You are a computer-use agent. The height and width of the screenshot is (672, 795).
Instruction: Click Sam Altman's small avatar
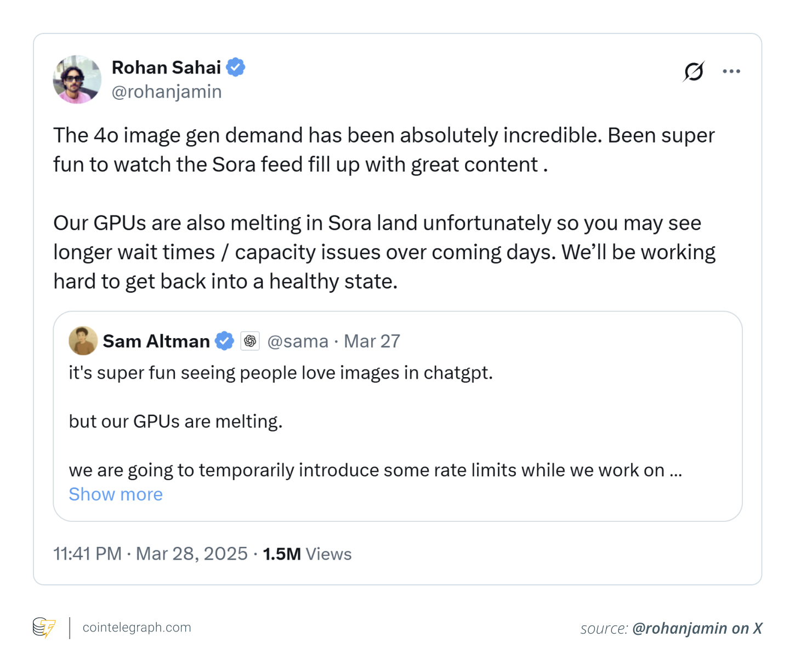click(83, 341)
